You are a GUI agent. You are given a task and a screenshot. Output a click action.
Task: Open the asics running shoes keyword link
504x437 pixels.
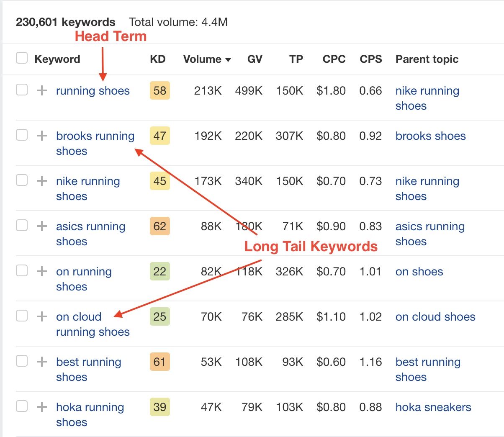91,234
